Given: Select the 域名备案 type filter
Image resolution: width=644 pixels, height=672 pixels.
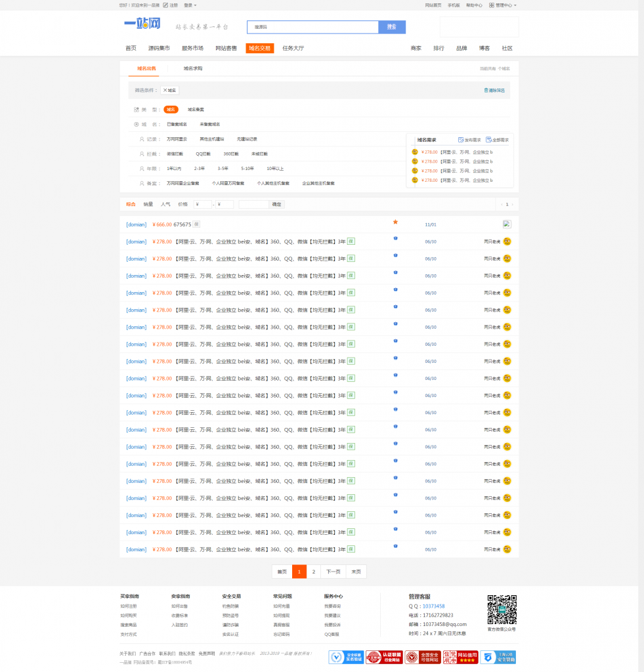Looking at the screenshot, I should pyautogui.click(x=196, y=110).
